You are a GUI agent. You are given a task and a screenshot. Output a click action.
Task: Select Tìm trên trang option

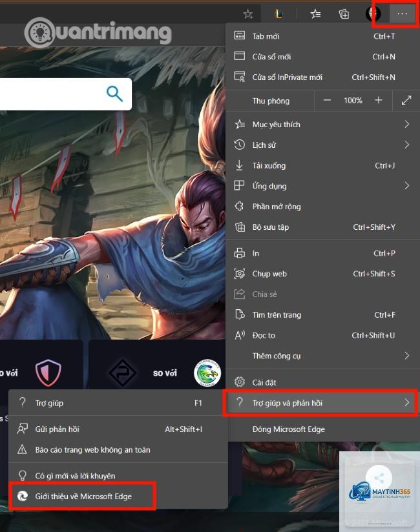(x=322, y=314)
